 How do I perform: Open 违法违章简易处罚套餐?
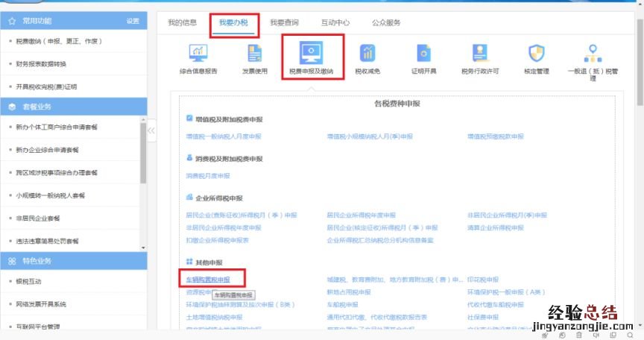pyautogui.click(x=47, y=241)
